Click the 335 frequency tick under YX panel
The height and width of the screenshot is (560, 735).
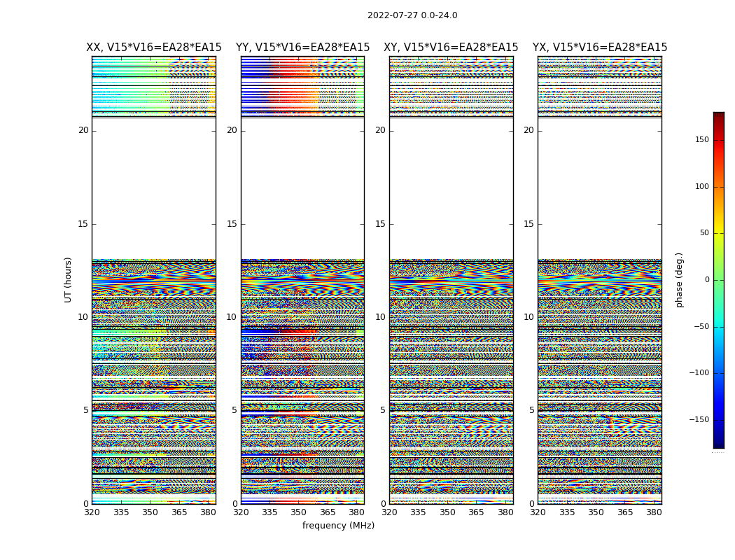click(567, 512)
